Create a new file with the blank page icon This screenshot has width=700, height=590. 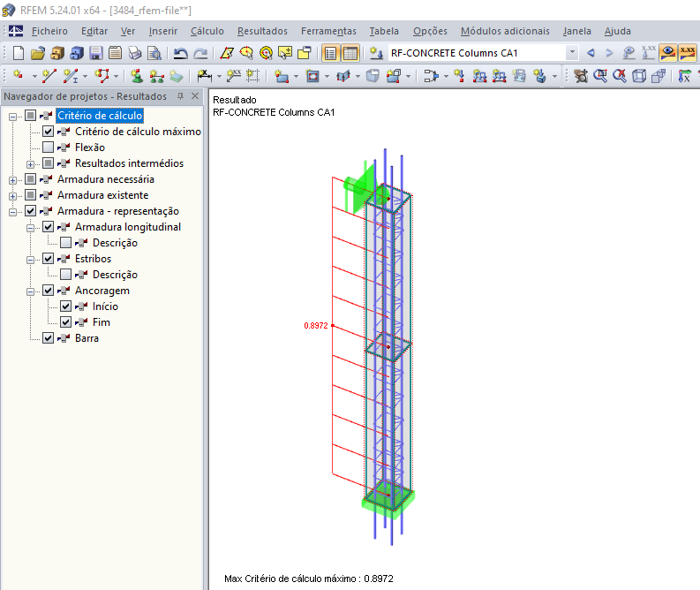point(19,53)
